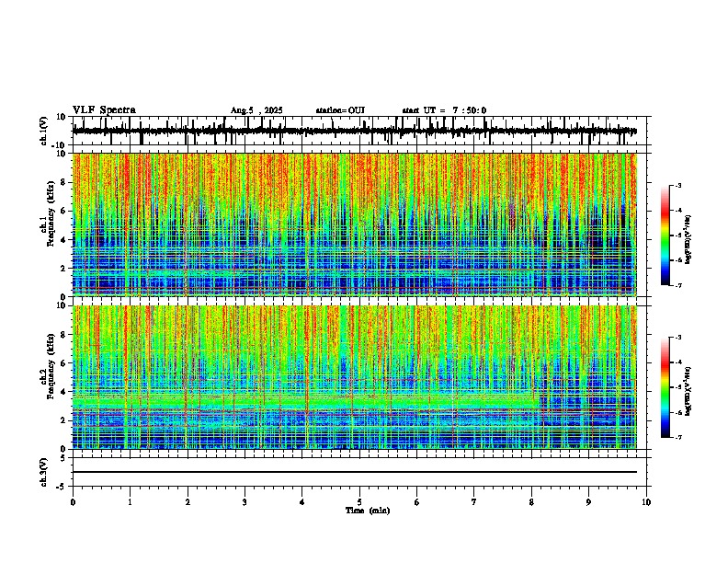Viewport: 728px width, 563px height.
Task: Click the ch.2 Frequency (kHz) axis label
Action: [x=48, y=367]
